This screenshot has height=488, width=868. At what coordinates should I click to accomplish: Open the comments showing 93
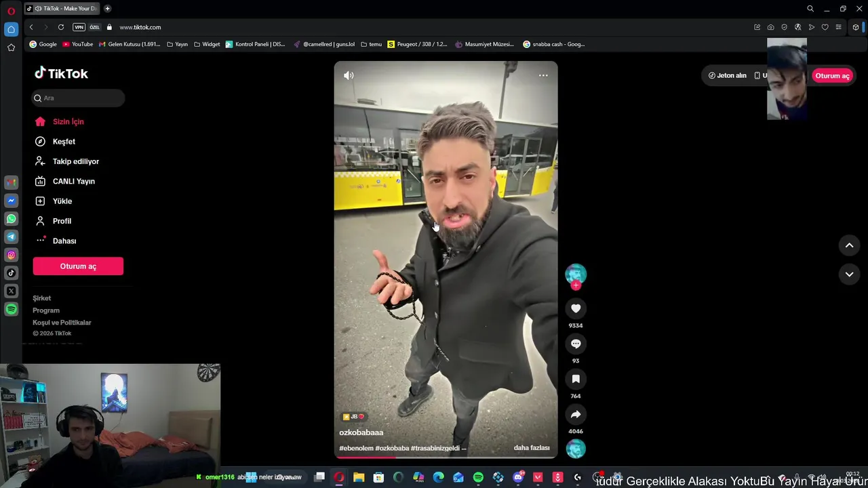(x=576, y=344)
